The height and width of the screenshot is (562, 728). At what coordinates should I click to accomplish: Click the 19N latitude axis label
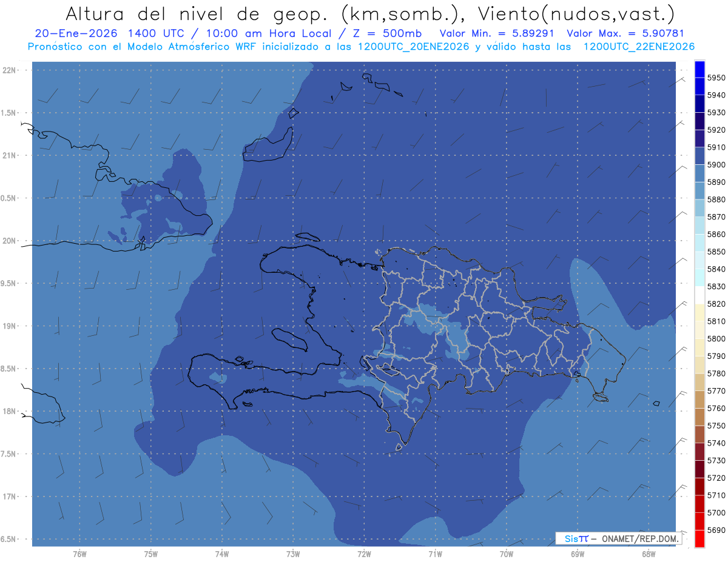tap(9, 326)
